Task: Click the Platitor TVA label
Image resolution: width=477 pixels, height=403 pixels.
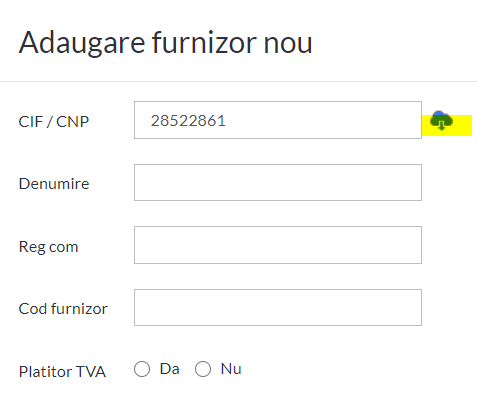Action: coord(62,372)
